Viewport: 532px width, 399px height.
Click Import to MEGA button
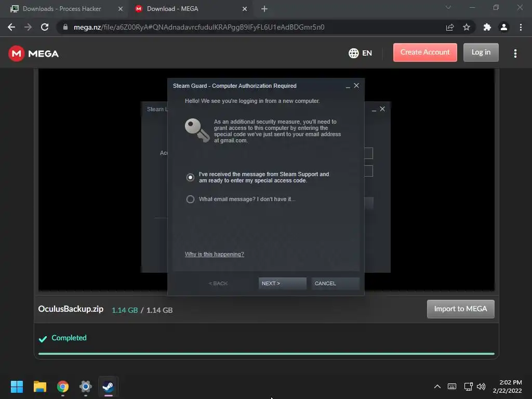point(460,309)
